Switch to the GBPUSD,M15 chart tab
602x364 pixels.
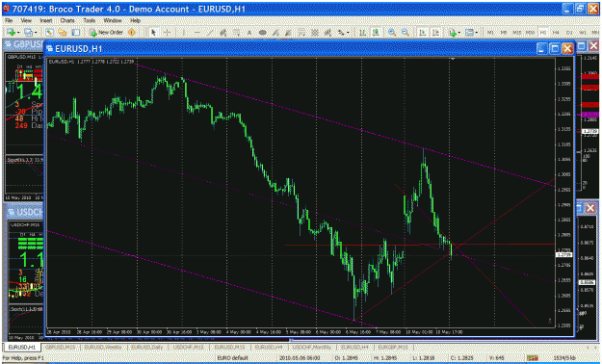coord(61,347)
